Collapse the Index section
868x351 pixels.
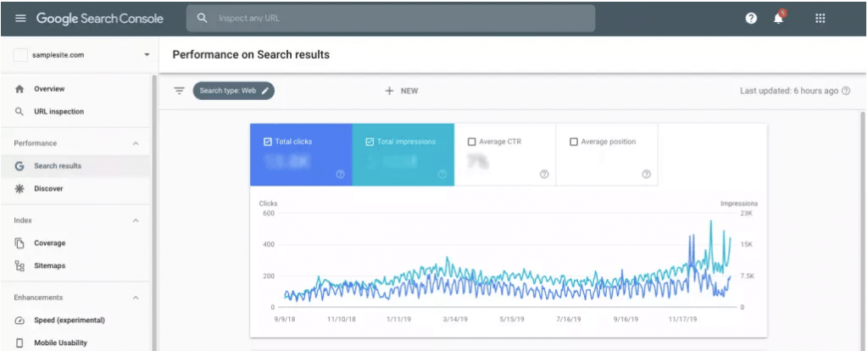point(136,220)
